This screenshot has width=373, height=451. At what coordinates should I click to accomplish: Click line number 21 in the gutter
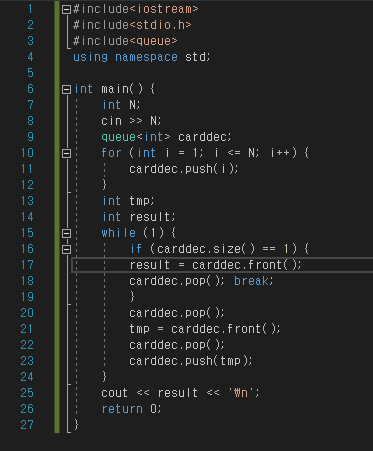tap(27, 329)
